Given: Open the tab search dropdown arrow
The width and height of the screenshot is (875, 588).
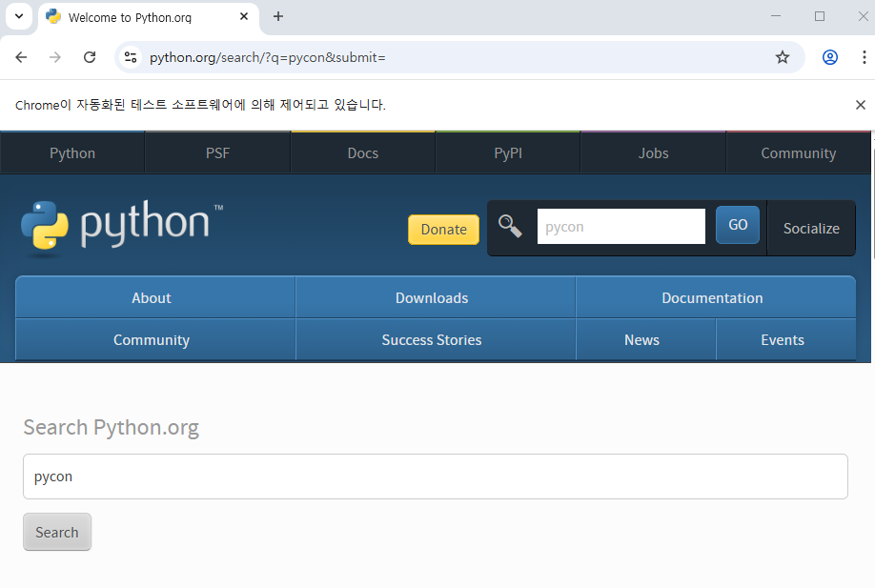Looking at the screenshot, I should (19, 17).
